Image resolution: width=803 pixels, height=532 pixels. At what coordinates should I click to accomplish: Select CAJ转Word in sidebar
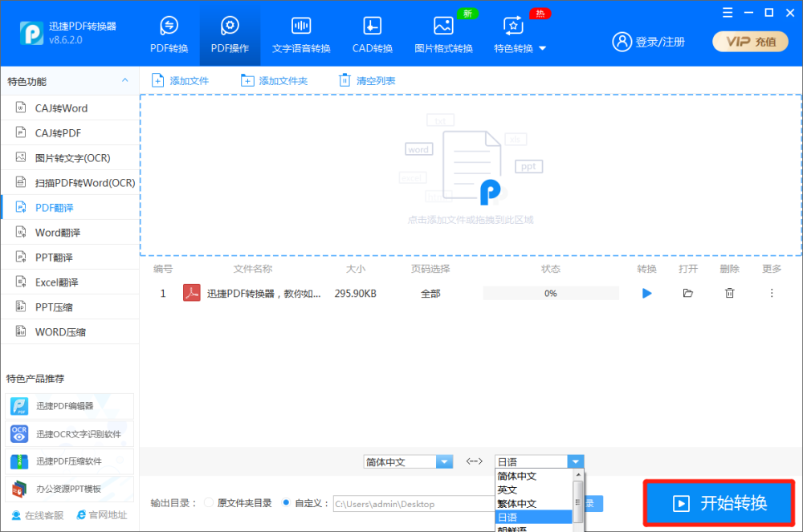click(70, 108)
